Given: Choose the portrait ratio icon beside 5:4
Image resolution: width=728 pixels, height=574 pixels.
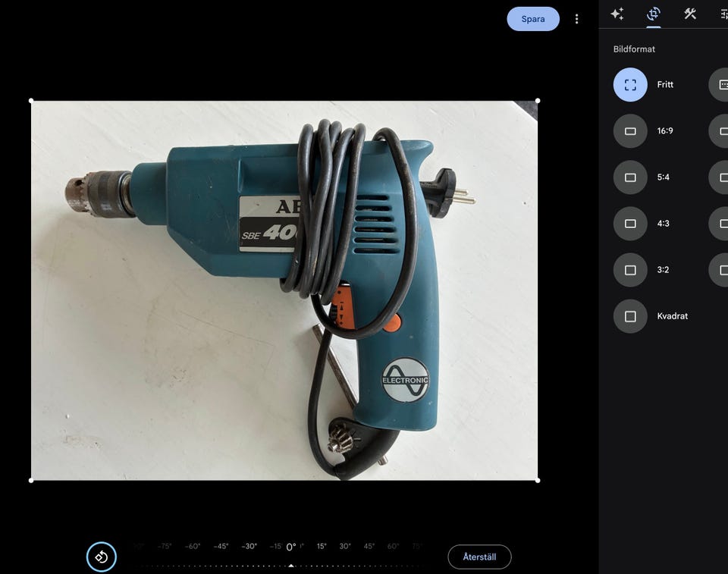Looking at the screenshot, I should tap(719, 177).
